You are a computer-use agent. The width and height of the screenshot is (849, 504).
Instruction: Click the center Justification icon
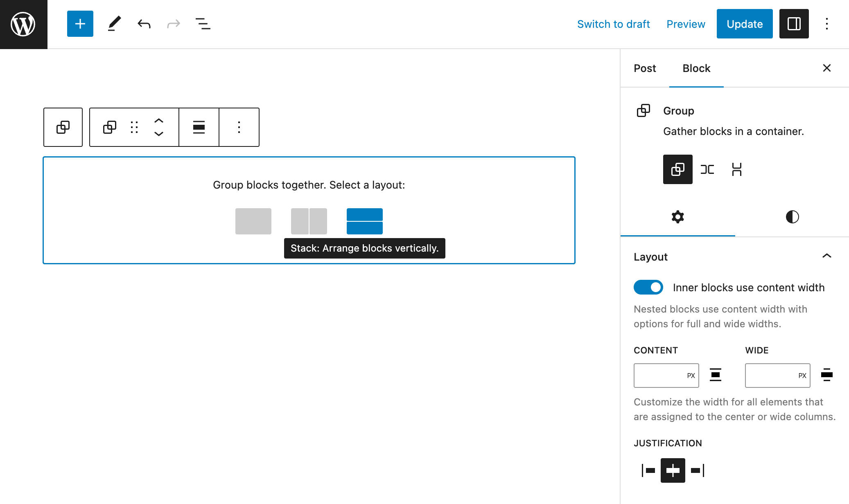point(673,470)
